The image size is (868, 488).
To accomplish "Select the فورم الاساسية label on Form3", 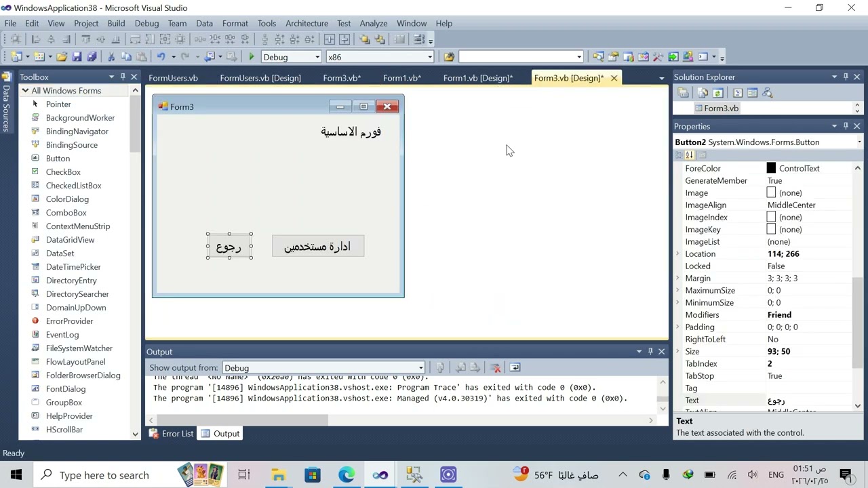I will [x=351, y=131].
